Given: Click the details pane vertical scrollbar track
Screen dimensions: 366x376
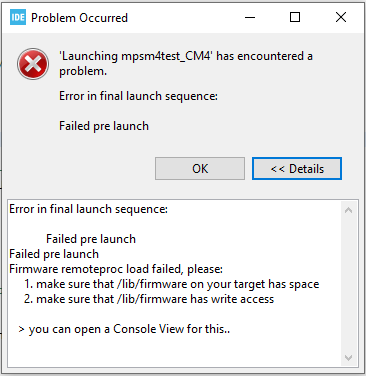Looking at the screenshot, I should click(x=349, y=284).
